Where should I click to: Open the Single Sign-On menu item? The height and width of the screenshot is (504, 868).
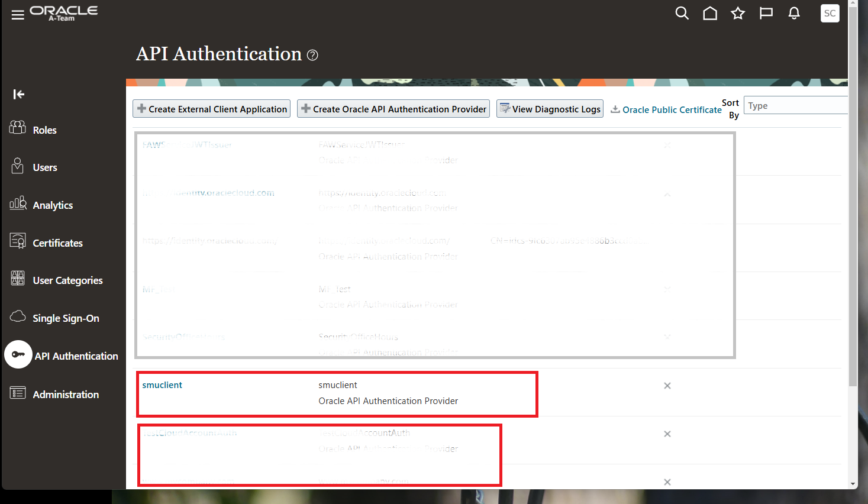pyautogui.click(x=66, y=318)
